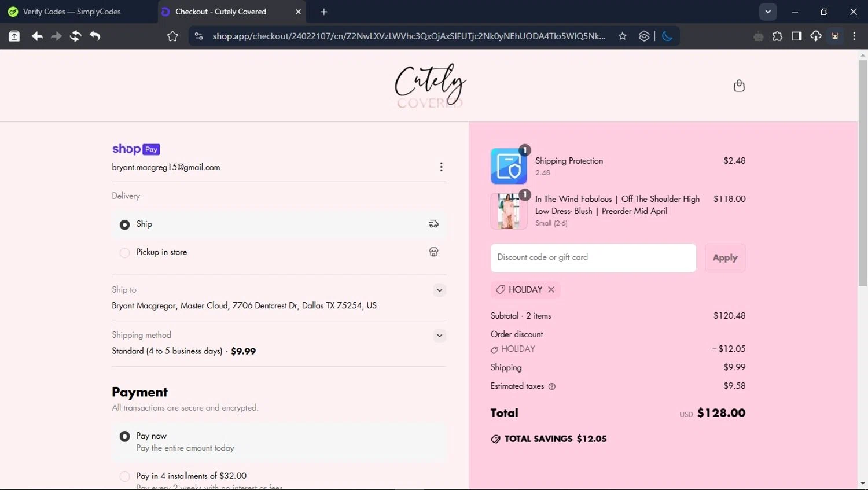The width and height of the screenshot is (868, 490).
Task: Open the browser extensions puzzle icon
Action: [x=777, y=36]
